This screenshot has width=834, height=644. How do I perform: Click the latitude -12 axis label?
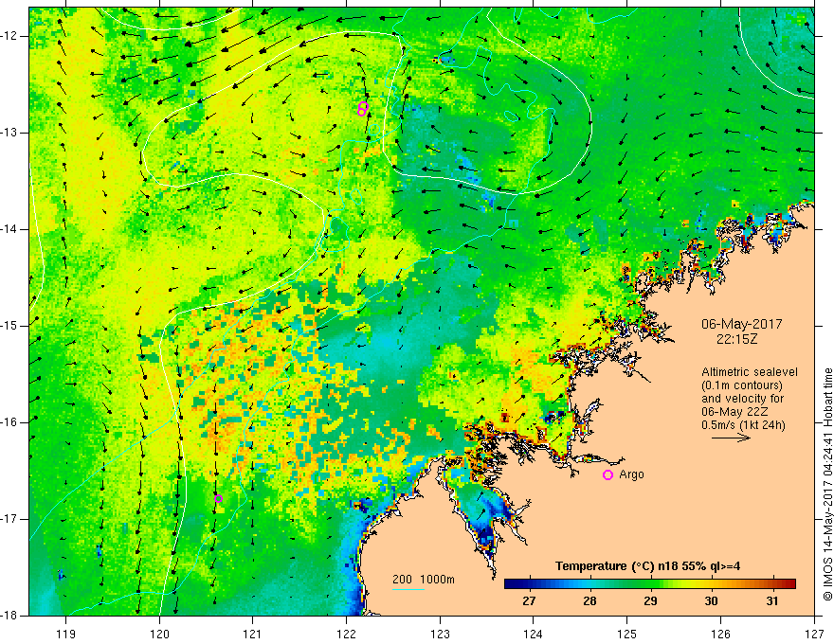[x=9, y=36]
